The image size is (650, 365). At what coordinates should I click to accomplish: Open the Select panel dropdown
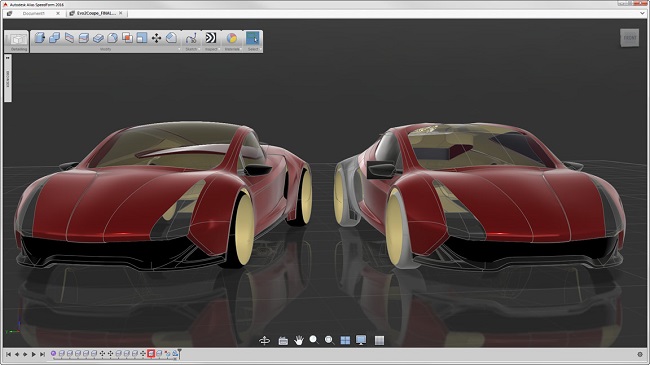[260, 49]
